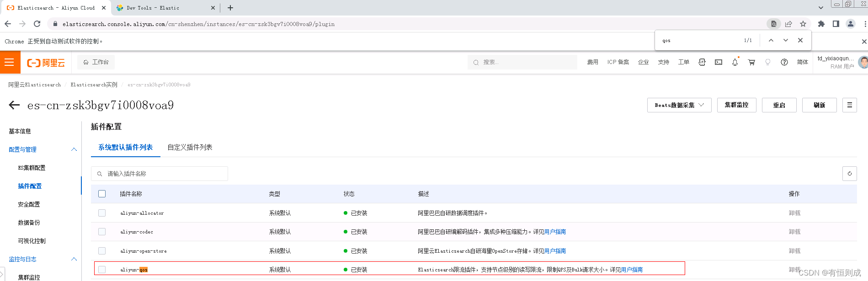Screen dimensions: 868x281
Task: Check the aliyun-qos row checkbox
Action: [102, 270]
